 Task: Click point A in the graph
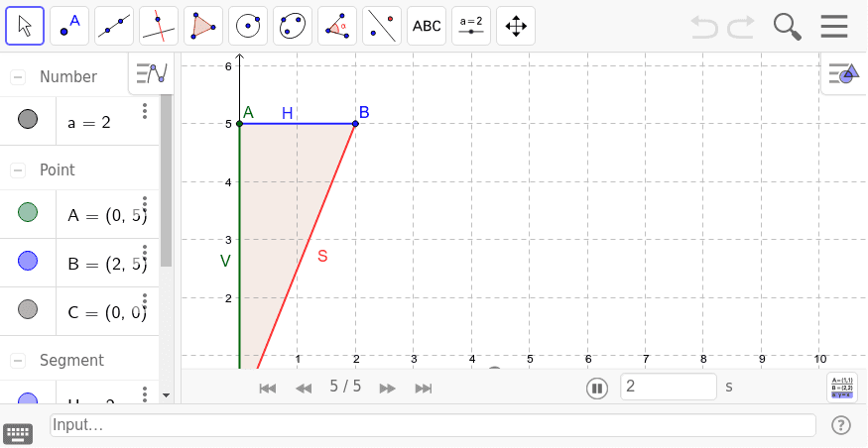tap(240, 123)
